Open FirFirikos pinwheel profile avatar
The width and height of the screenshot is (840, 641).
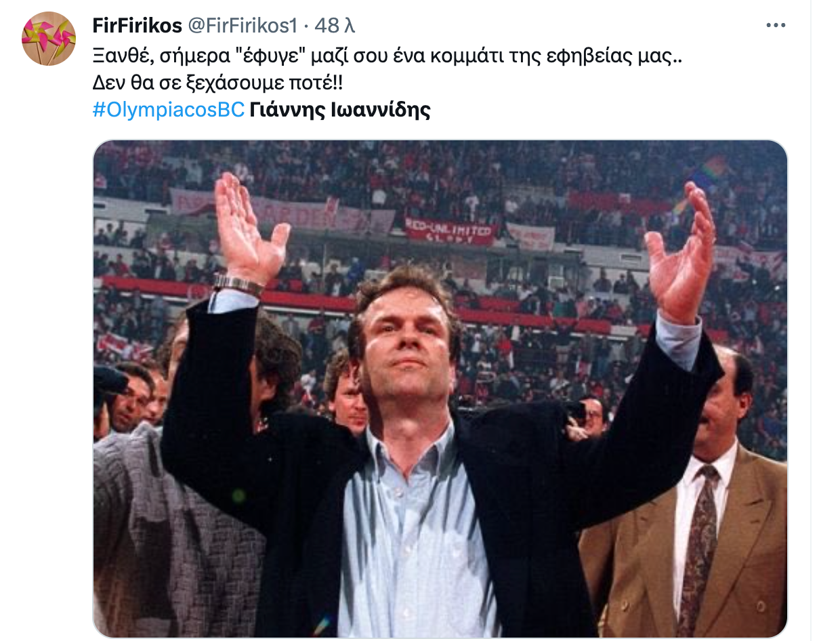49,39
